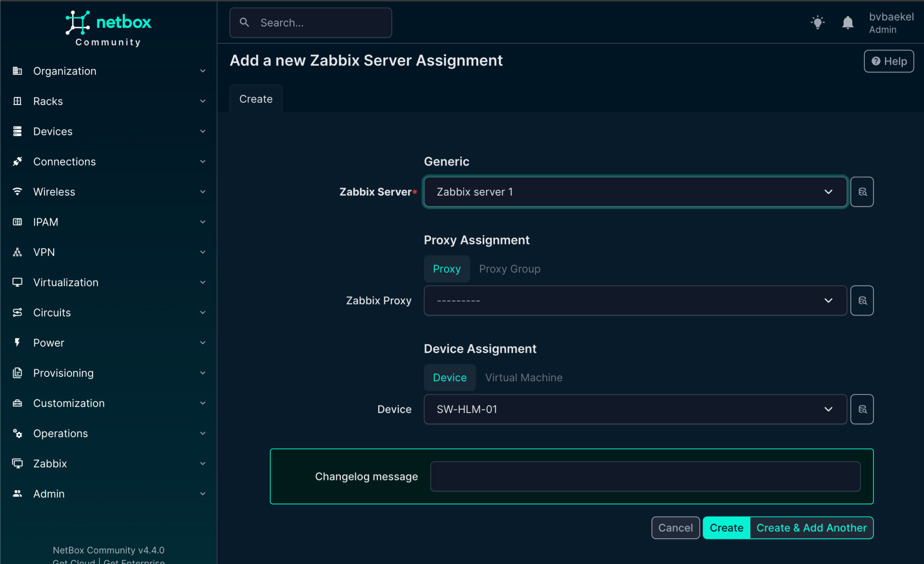Image resolution: width=924 pixels, height=564 pixels.
Task: Switch Proxy Assignment to Proxy Group
Action: click(509, 268)
